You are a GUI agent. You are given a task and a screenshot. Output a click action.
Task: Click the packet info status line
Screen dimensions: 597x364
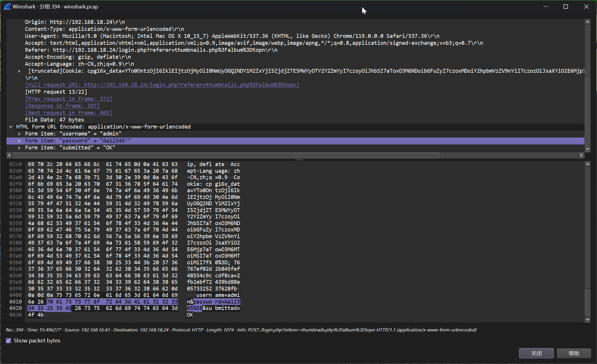(241, 330)
